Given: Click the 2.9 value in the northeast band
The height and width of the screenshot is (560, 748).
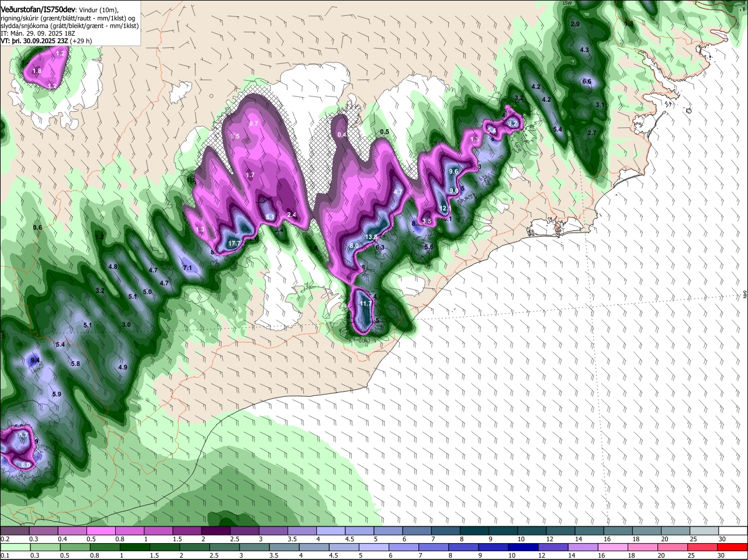Looking at the screenshot, I should (x=575, y=24).
